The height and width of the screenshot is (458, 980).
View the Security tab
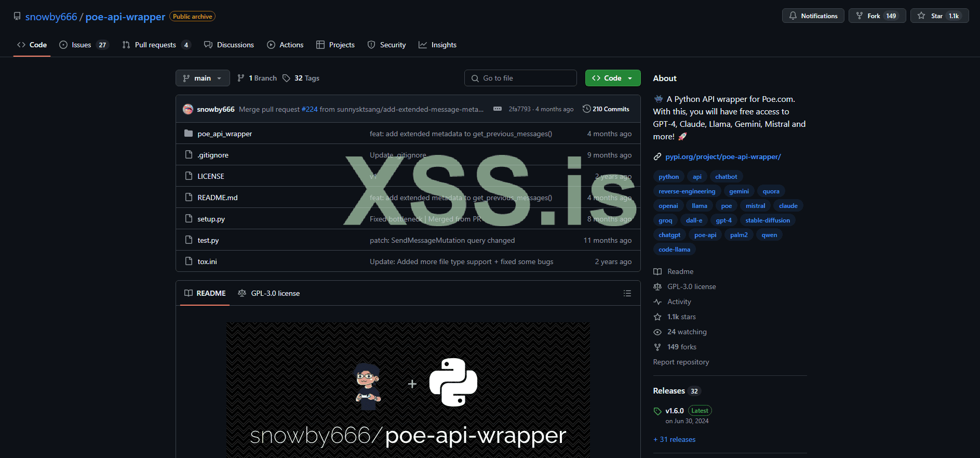386,45
